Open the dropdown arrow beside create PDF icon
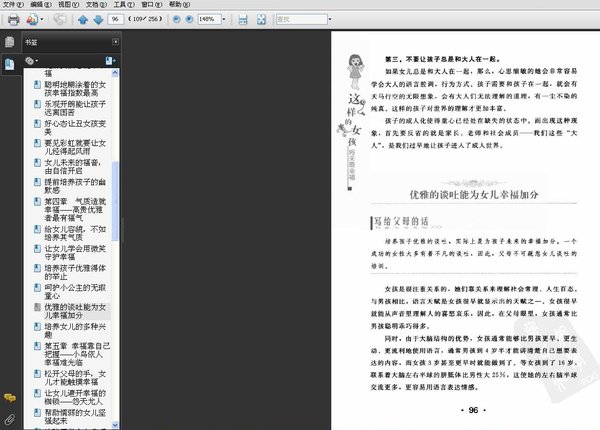 (42, 19)
